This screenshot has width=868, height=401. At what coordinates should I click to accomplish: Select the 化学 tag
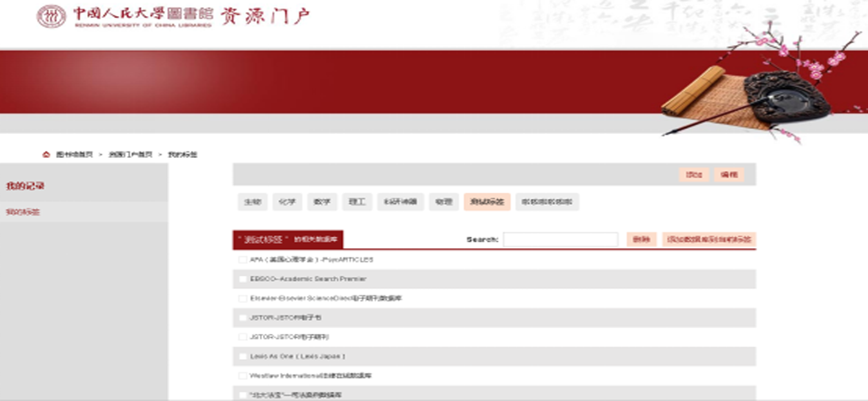pyautogui.click(x=287, y=202)
